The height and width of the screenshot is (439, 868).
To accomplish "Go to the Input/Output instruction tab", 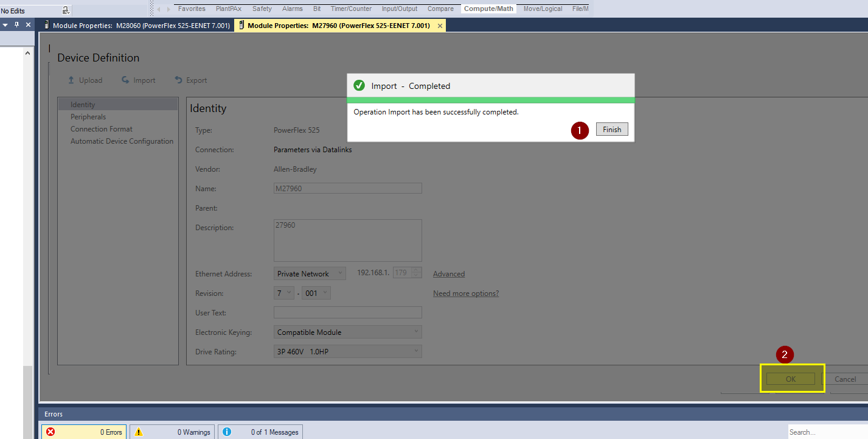I will [400, 9].
